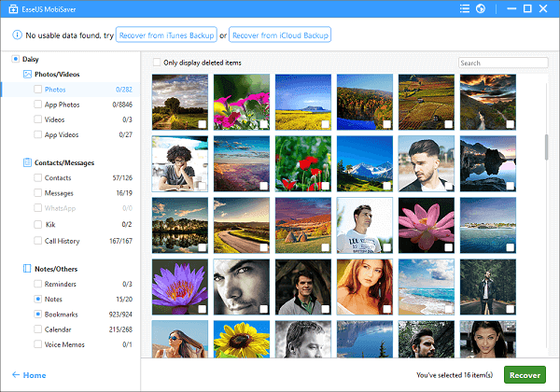
Task: Uncheck the Bookmarks item
Action: tap(37, 314)
